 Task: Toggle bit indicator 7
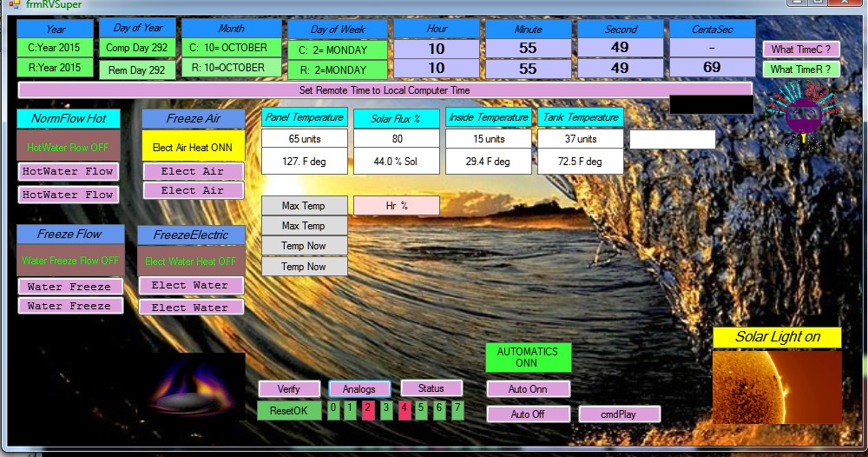click(457, 410)
